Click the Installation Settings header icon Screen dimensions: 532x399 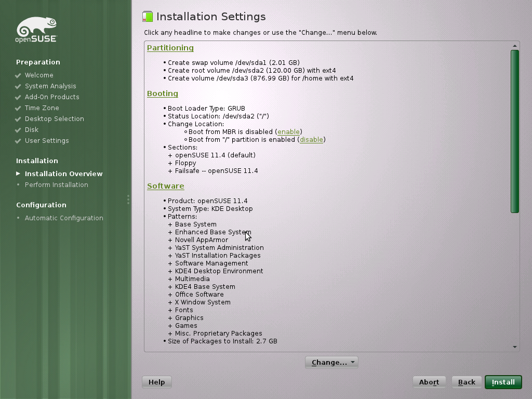coord(148,16)
